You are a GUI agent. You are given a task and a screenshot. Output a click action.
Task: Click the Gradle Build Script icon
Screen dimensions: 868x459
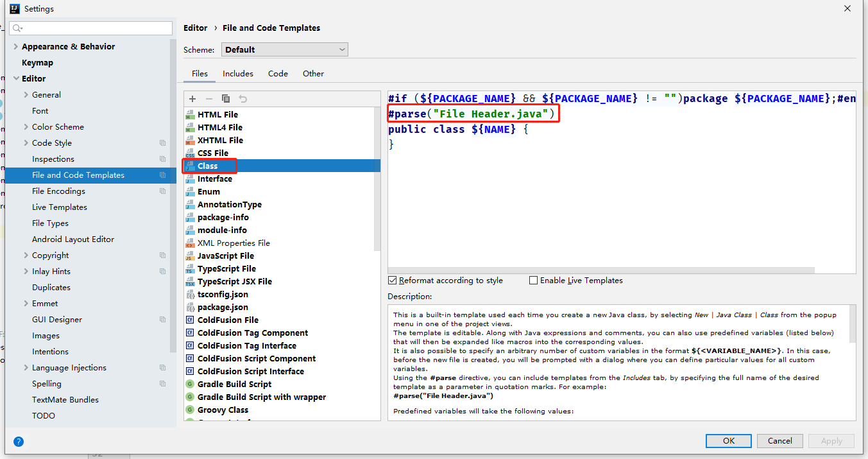[190, 385]
